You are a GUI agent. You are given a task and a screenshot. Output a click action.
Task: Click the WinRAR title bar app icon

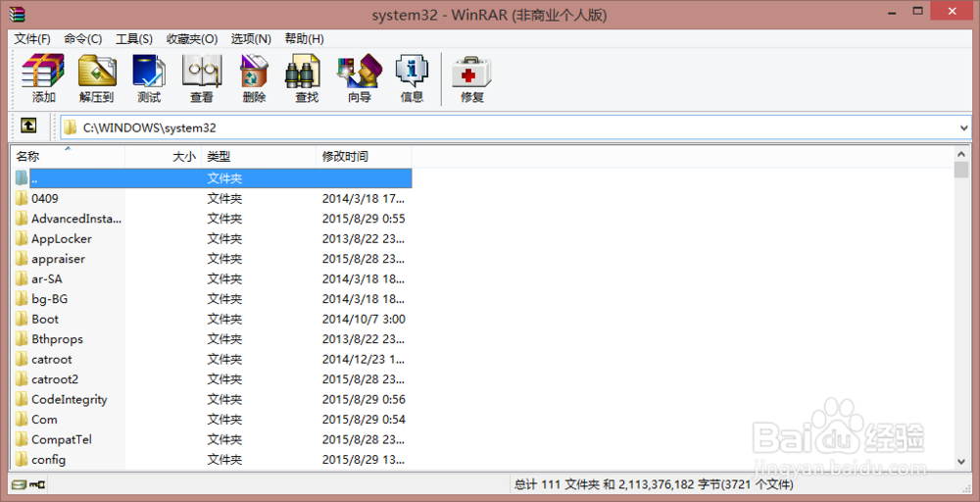click(17, 14)
